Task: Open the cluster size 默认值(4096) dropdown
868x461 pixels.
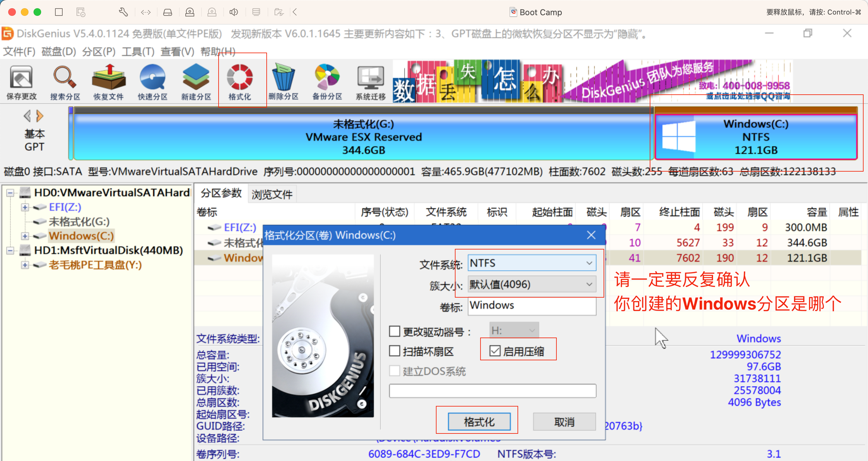Action: [532, 284]
